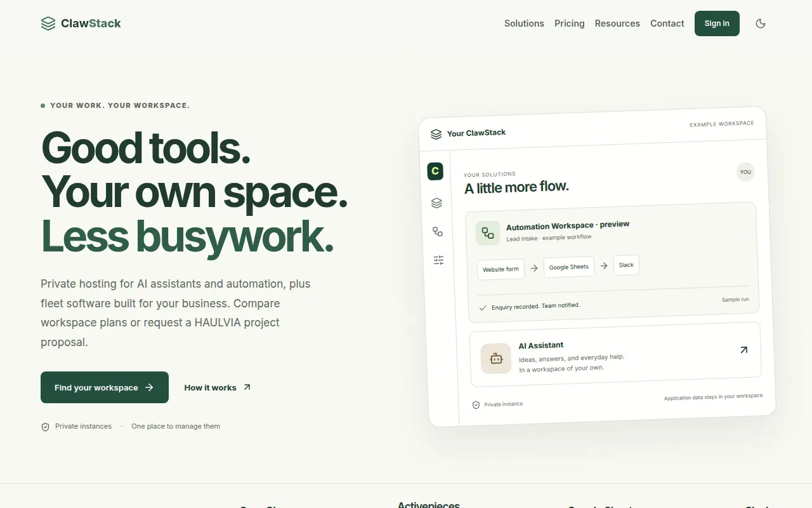The width and height of the screenshot is (812, 508).
Task: Toggle dark mode with the moon icon
Action: 761,23
